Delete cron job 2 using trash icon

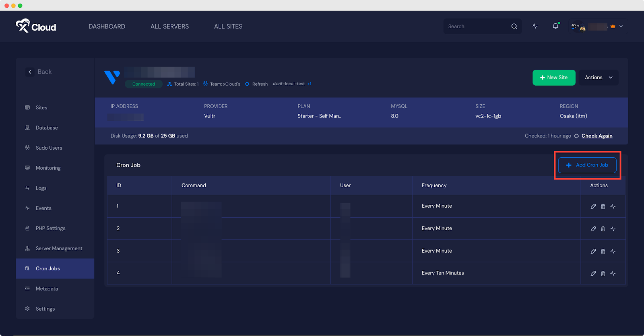[603, 229]
